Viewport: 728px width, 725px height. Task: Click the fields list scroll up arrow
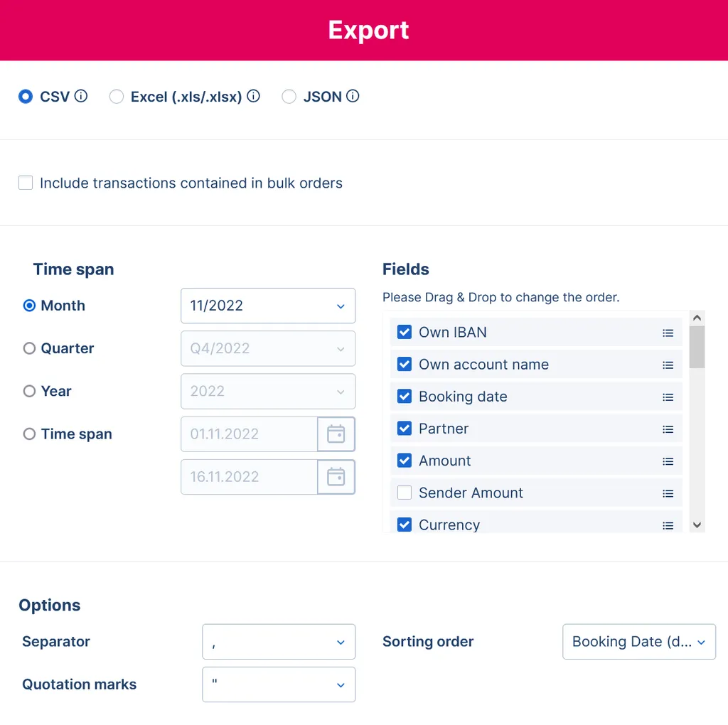click(x=697, y=318)
